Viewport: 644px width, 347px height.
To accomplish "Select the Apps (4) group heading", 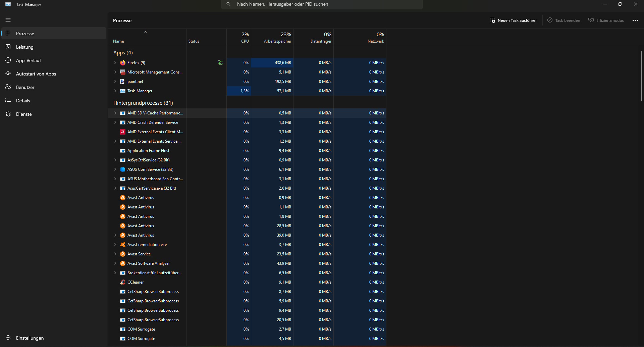I will coord(123,53).
